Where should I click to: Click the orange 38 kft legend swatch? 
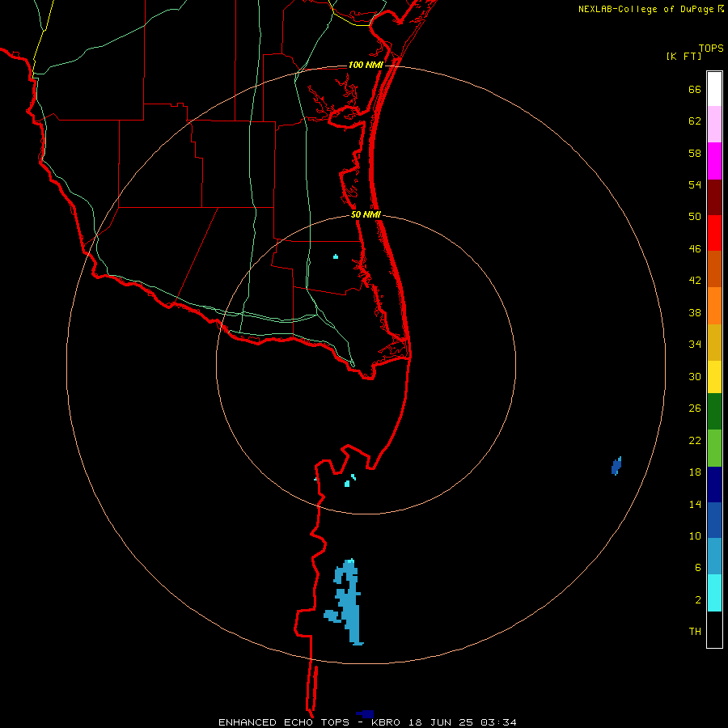click(x=714, y=306)
